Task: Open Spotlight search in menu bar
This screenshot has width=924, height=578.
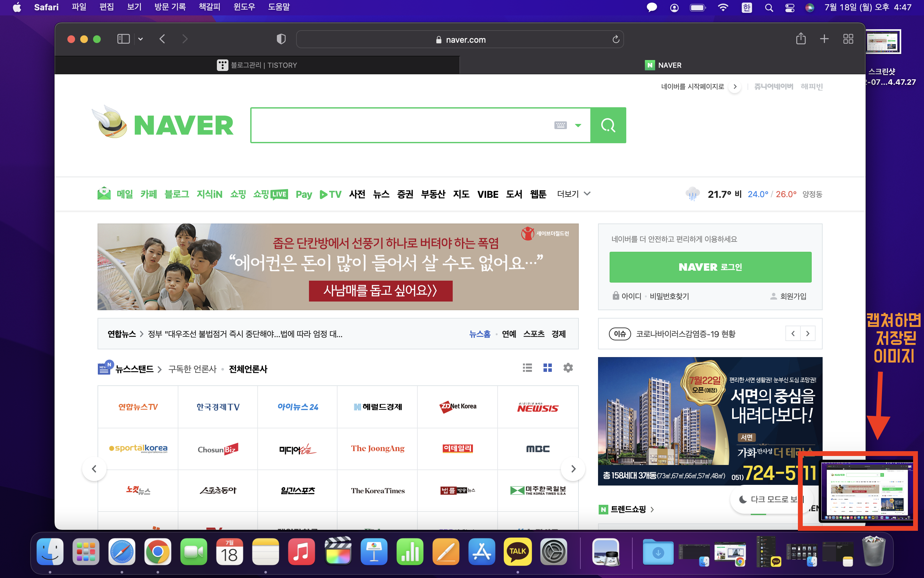Action: [x=769, y=8]
